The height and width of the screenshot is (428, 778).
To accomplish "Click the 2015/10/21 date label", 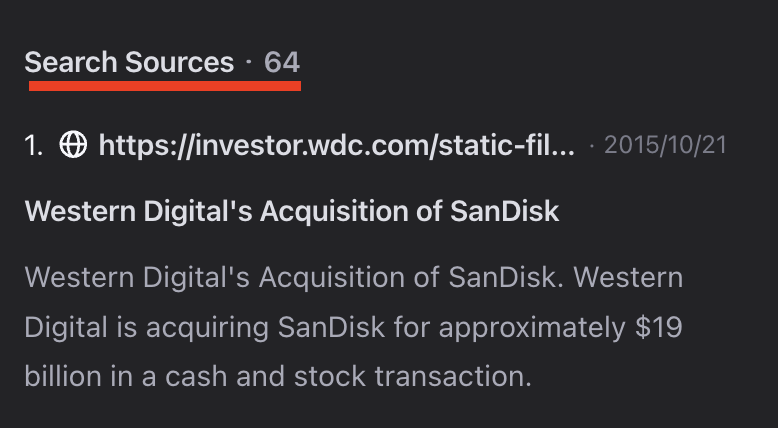I will (x=665, y=146).
